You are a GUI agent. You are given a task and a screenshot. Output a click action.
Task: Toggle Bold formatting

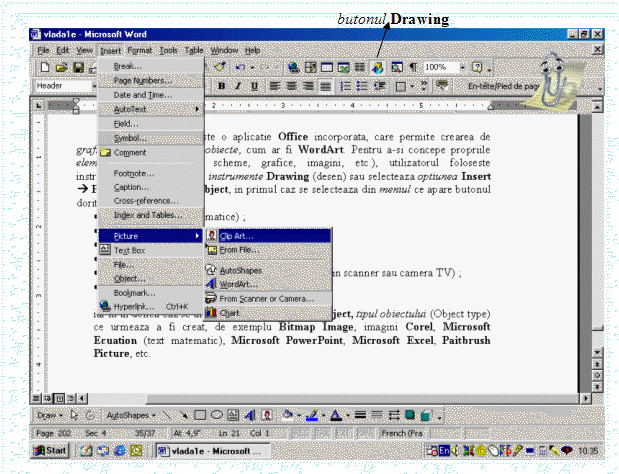[221, 86]
